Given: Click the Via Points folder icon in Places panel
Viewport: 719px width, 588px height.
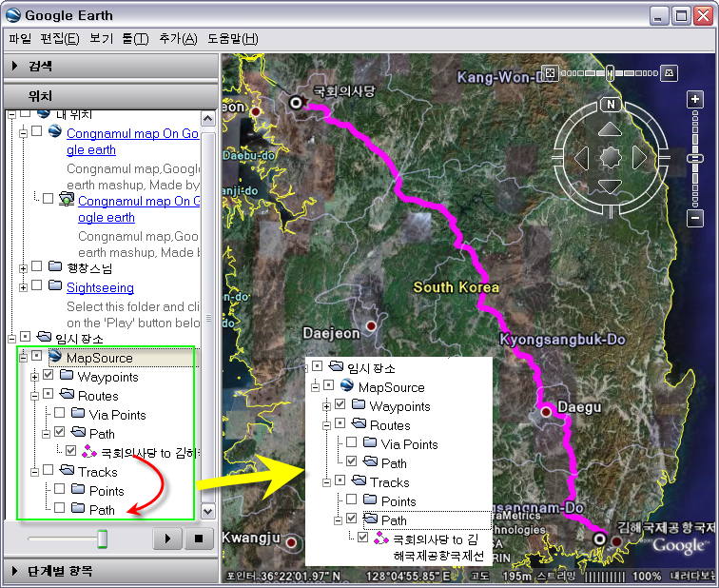Looking at the screenshot, I should [x=78, y=413].
